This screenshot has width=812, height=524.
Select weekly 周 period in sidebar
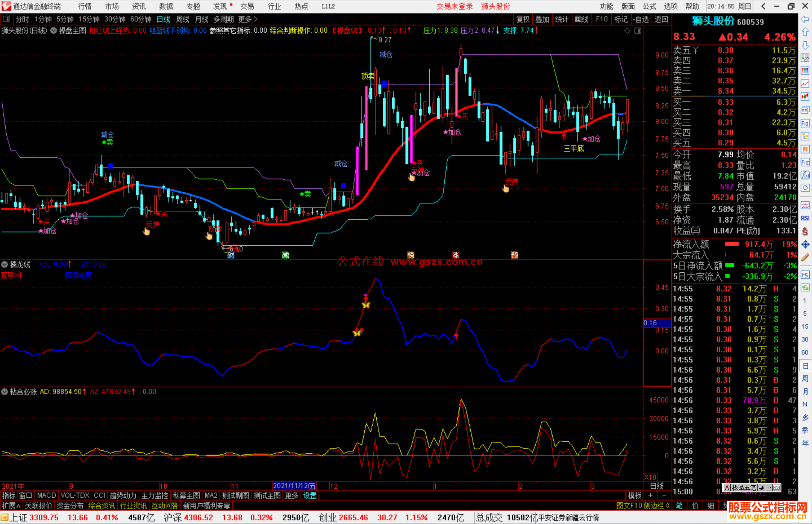(805, 379)
